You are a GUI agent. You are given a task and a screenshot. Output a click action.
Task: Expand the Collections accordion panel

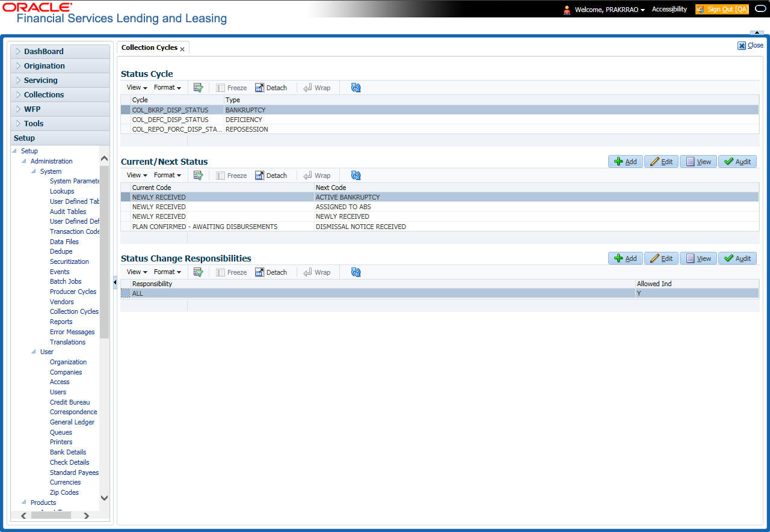[x=60, y=95]
